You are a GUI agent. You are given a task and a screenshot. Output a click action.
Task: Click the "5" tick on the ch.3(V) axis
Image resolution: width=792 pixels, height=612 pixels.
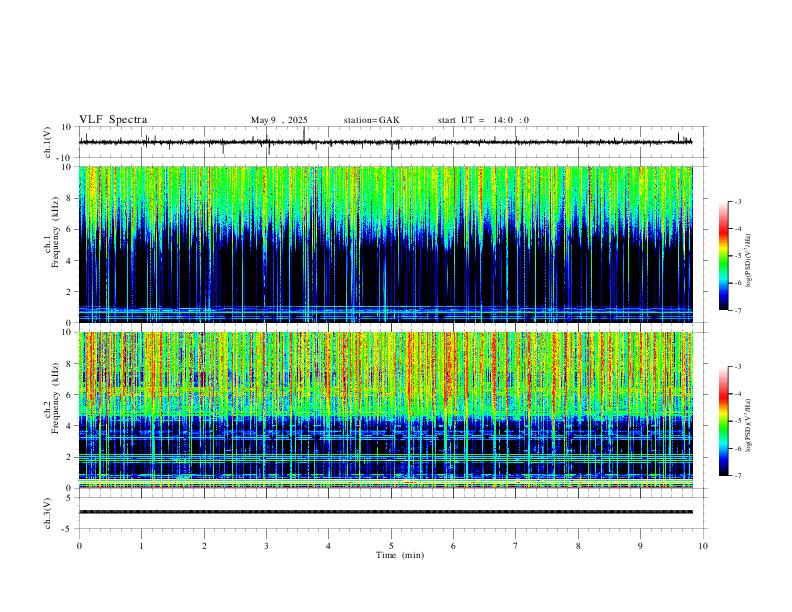click(x=70, y=497)
